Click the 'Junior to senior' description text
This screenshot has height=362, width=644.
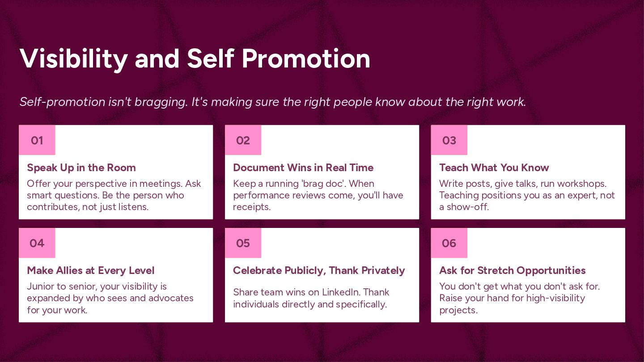110,298
